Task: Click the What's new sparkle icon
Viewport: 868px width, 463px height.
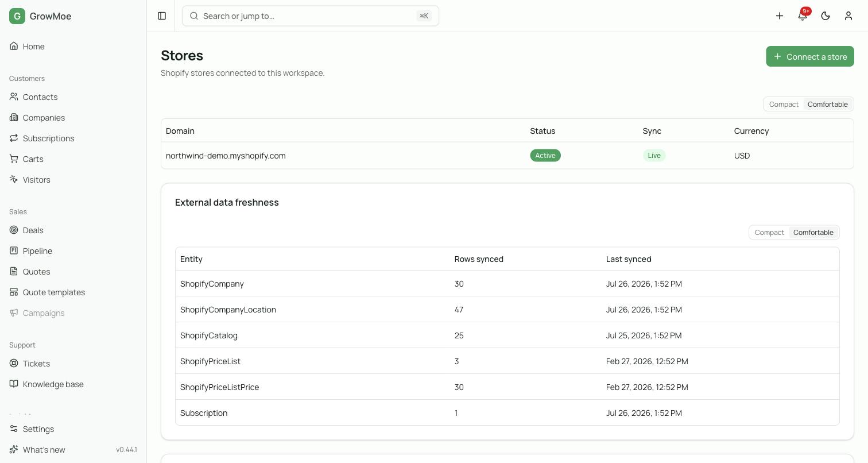Action: [x=14, y=450]
